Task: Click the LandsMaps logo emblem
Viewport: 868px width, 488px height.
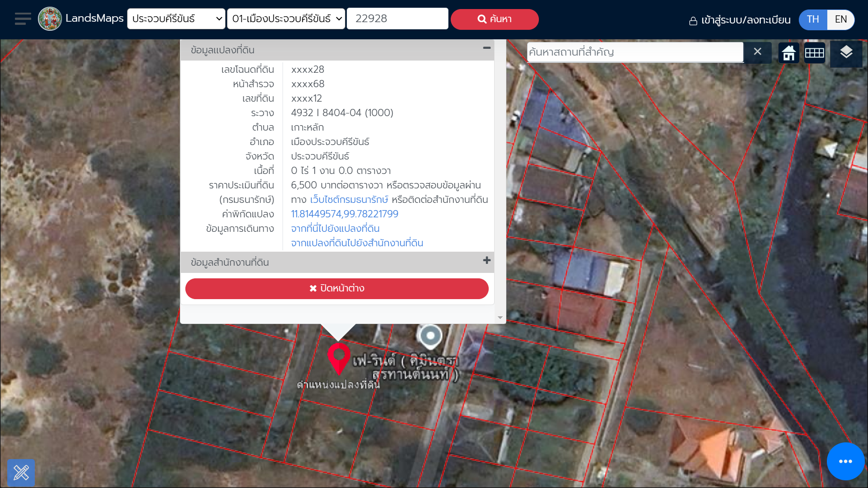Action: (50, 19)
